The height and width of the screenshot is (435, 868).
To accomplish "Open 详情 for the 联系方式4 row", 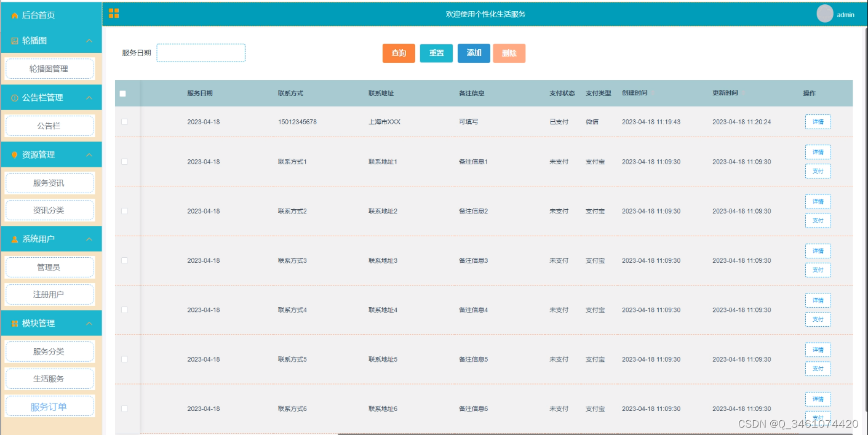I will pos(818,300).
